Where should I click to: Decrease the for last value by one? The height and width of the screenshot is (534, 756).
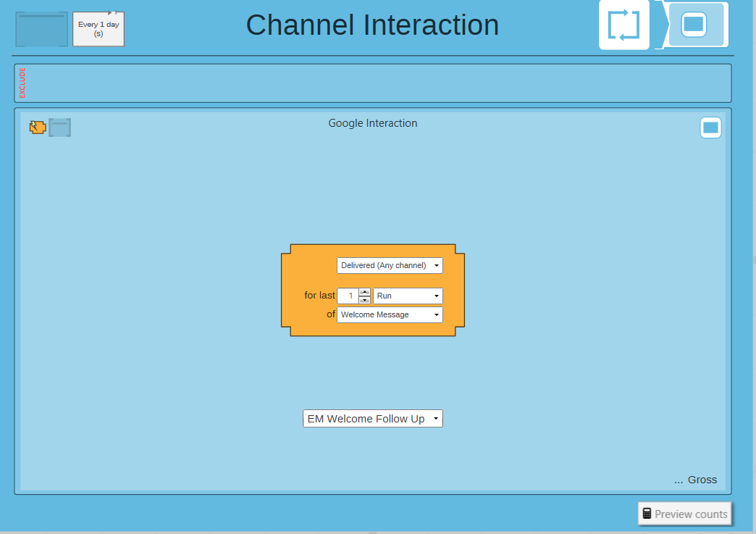point(365,300)
